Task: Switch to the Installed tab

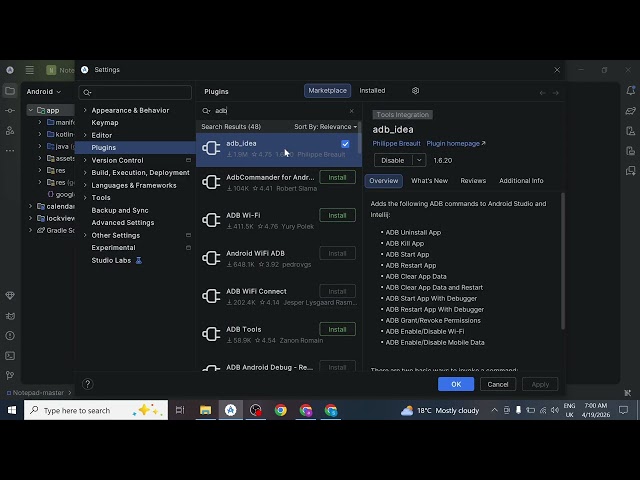Action: 372,91
